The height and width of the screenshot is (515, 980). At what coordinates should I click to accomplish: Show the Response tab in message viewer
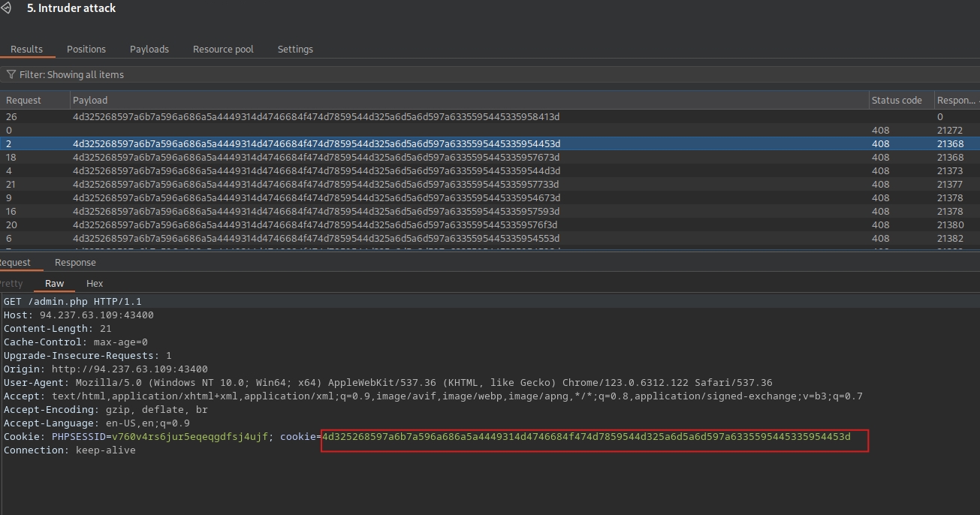pyautogui.click(x=75, y=263)
